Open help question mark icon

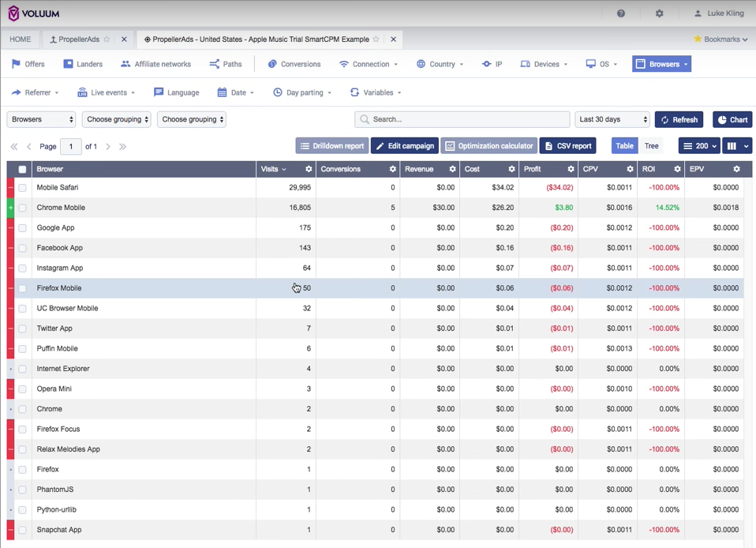pyautogui.click(x=621, y=13)
